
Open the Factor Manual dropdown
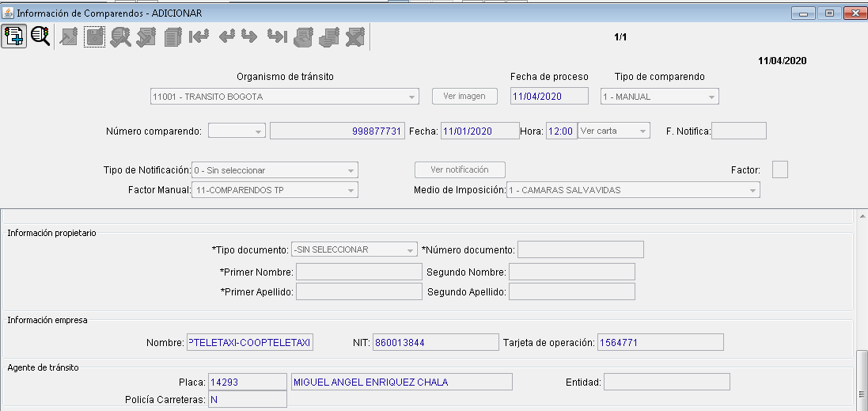pyautogui.click(x=275, y=190)
